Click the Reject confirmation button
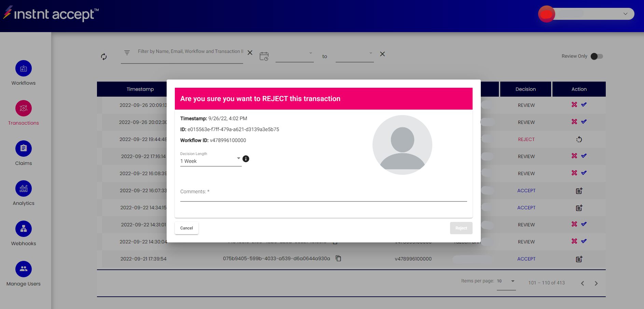The height and width of the screenshot is (309, 644). tap(461, 228)
